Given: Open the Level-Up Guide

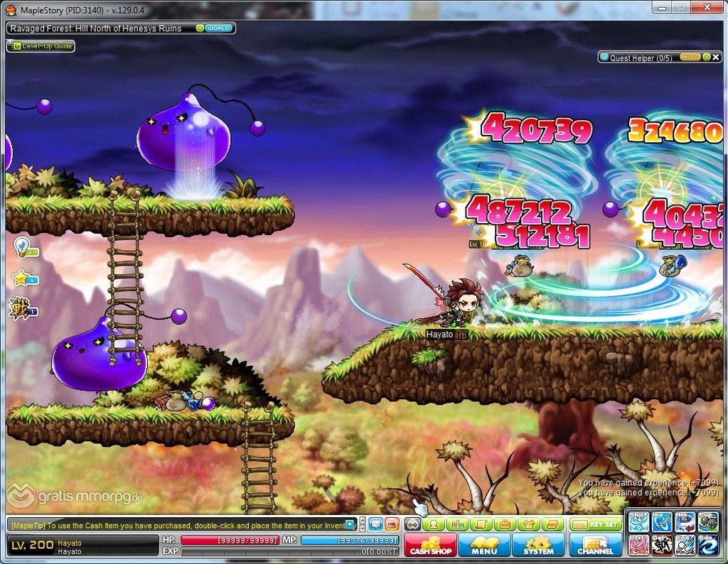Looking at the screenshot, I should pyautogui.click(x=41, y=45).
